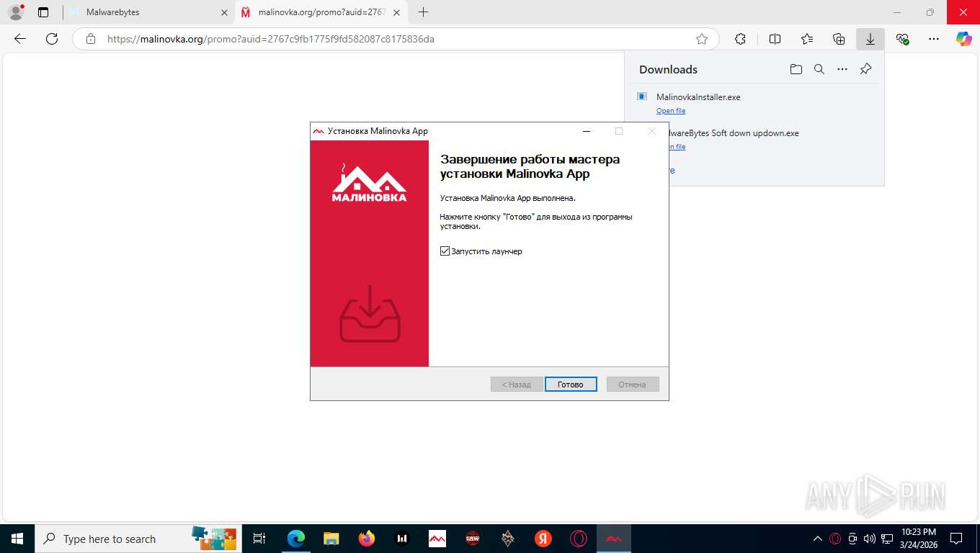Open the Windows Start menu
The height and width of the screenshot is (553, 980).
pos(17,539)
